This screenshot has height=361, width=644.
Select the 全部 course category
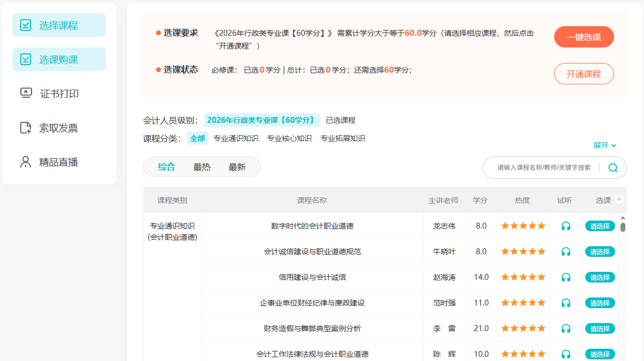[x=198, y=138]
